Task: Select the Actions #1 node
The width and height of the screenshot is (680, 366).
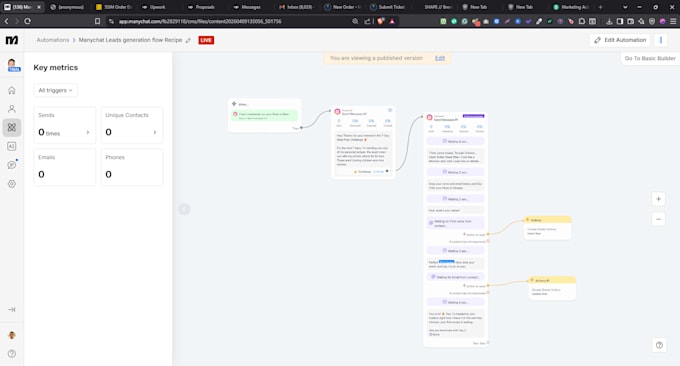Action: tap(552, 288)
